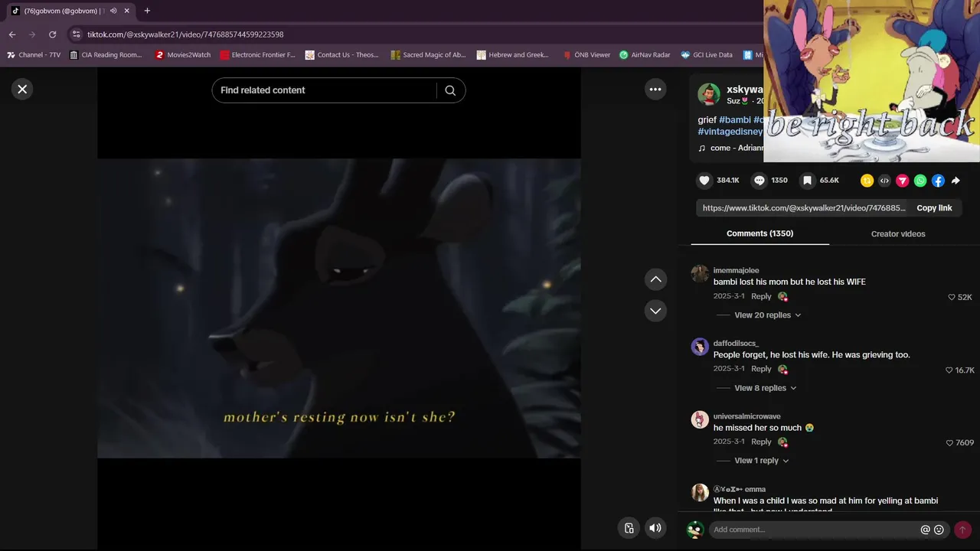980x551 pixels.
Task: Open the GCI Live Data bookmark
Action: 707,55
